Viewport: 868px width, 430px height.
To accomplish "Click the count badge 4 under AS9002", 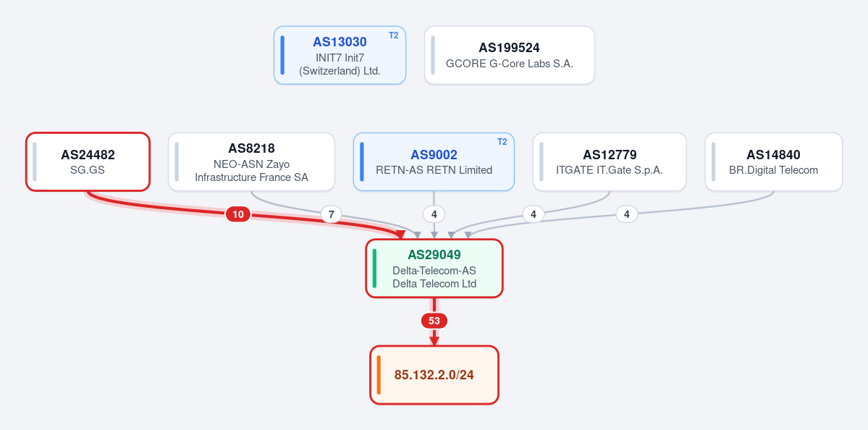I will pos(434,214).
